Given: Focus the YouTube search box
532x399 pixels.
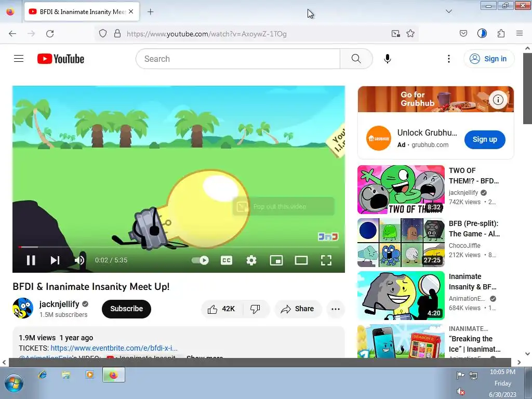Looking at the screenshot, I should pos(238,59).
